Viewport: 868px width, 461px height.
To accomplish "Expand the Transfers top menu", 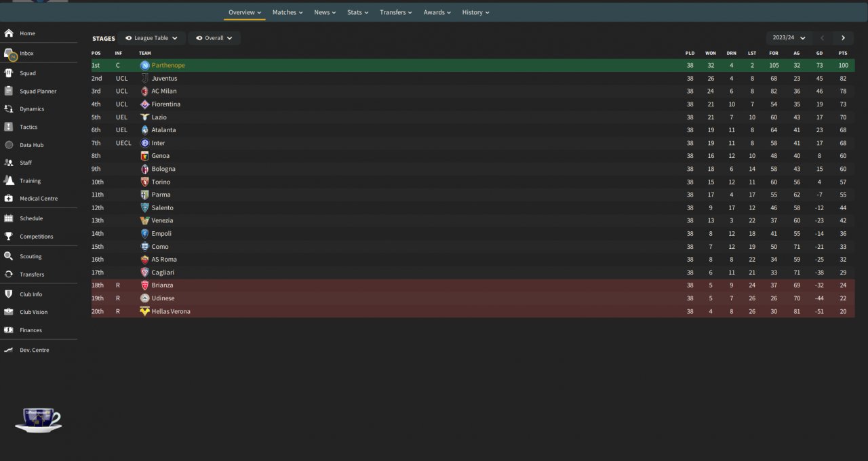I will pos(397,12).
